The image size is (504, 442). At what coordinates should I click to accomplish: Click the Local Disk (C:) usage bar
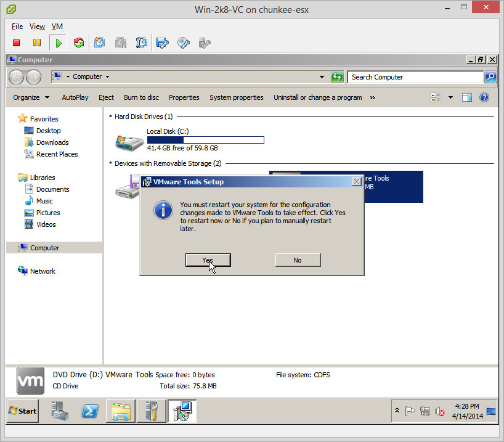tap(205, 140)
